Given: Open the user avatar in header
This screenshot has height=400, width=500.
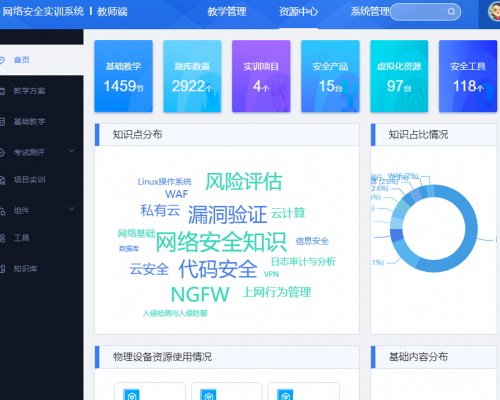Looking at the screenshot, I should (494, 11).
